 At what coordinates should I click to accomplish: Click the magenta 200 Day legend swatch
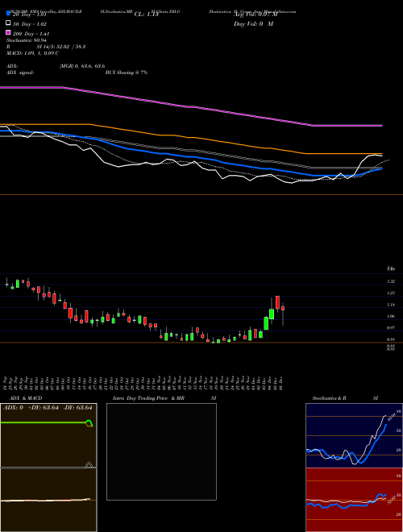[x=9, y=32]
